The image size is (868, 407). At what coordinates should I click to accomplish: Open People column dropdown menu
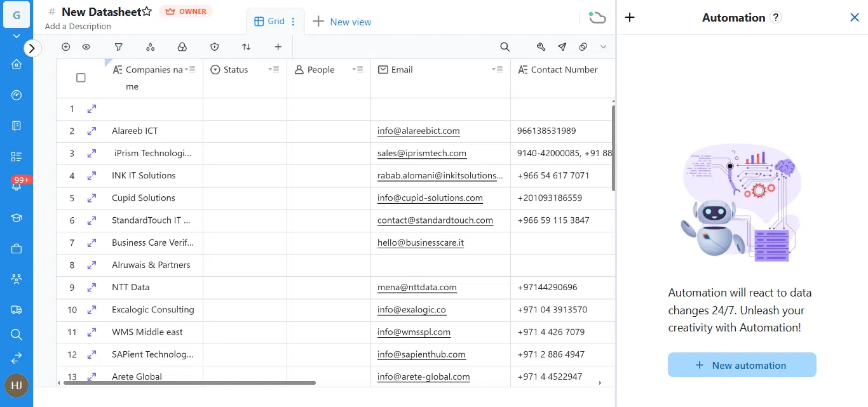(x=358, y=69)
